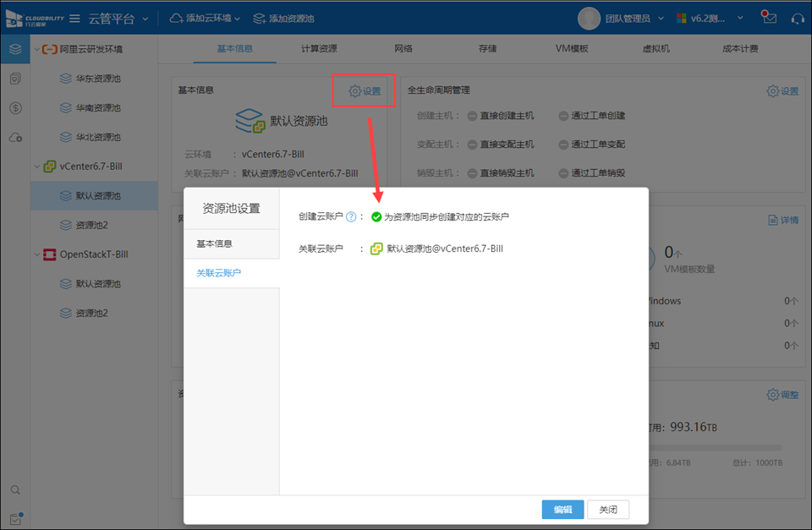Toggle the 为资源池同步创建对应的云账户 check
Screen dimensions: 812x530
(376, 217)
